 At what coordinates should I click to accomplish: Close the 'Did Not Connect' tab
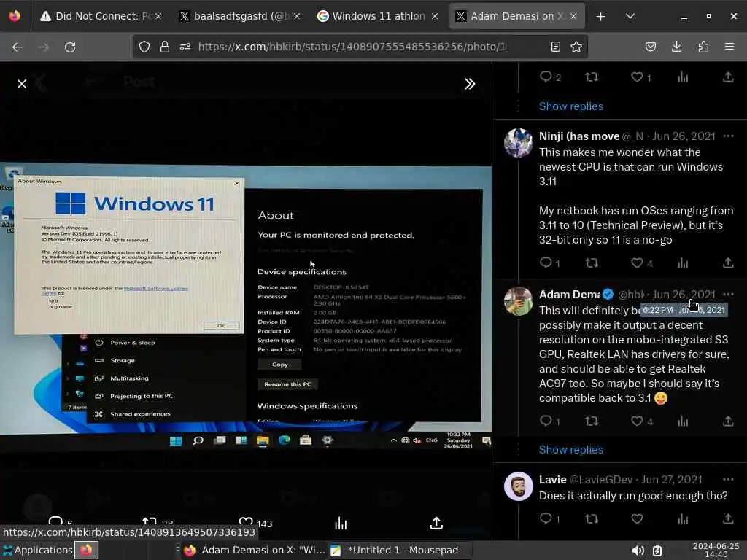[158, 16]
